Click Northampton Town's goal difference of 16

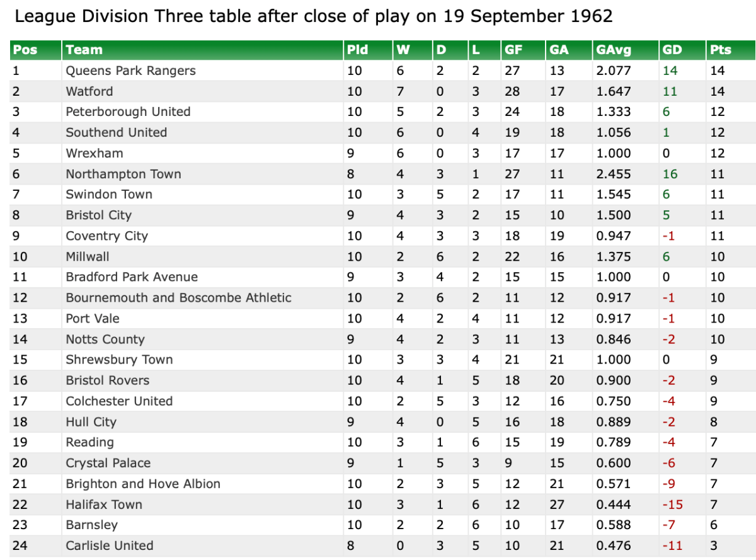click(x=670, y=174)
